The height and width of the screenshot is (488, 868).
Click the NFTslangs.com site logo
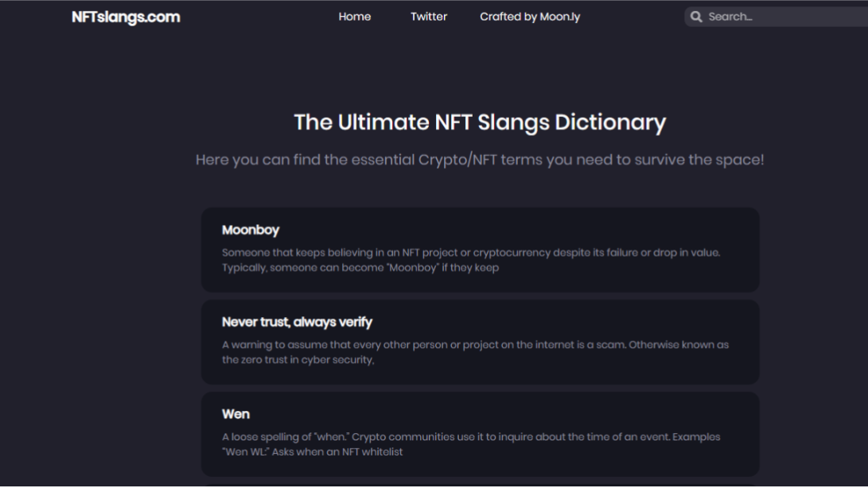tap(126, 17)
